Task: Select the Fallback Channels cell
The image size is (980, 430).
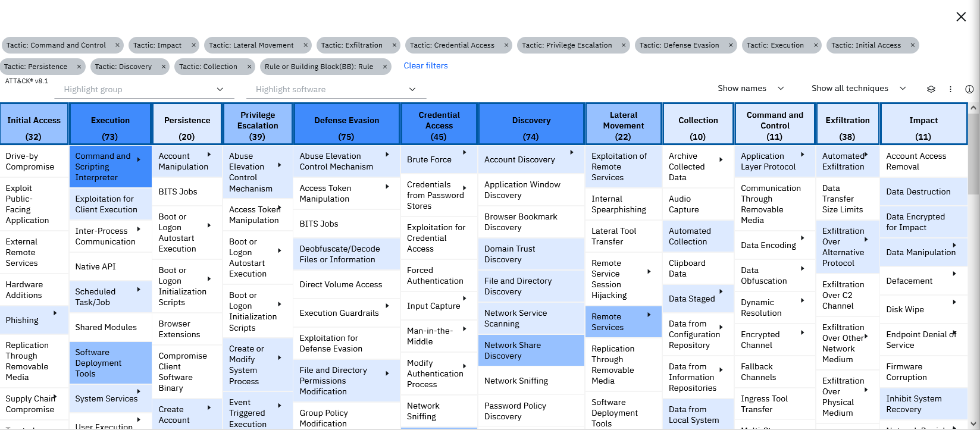Action: tap(775, 372)
